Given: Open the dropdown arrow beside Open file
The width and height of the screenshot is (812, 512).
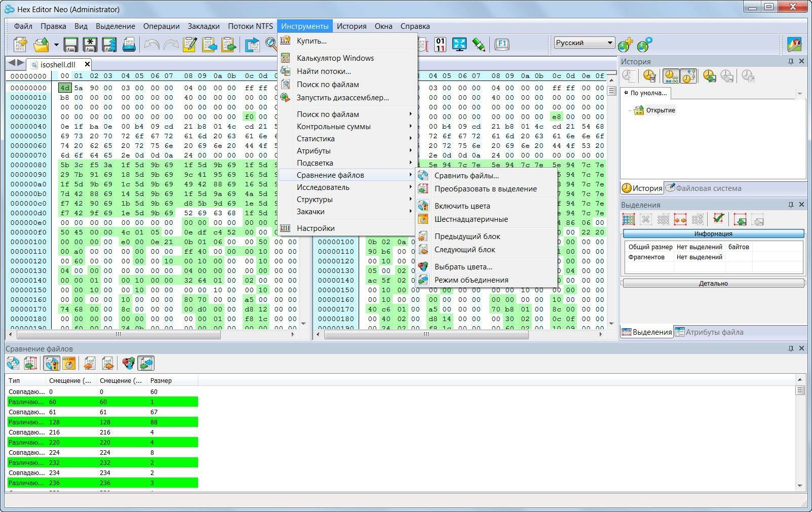Looking at the screenshot, I should [x=56, y=45].
